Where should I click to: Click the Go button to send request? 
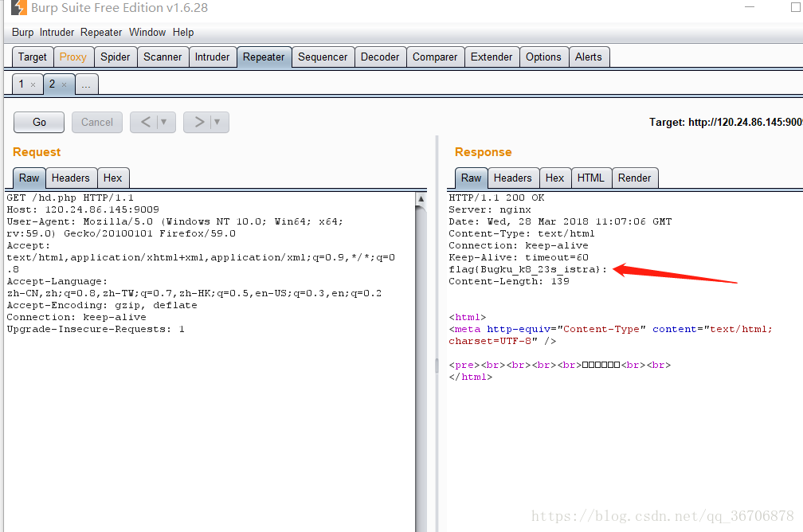click(39, 122)
